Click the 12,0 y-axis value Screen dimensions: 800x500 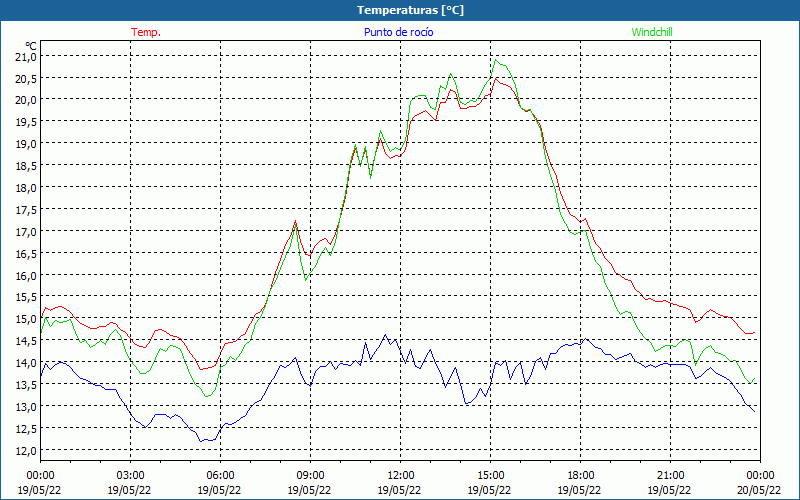click(26, 451)
